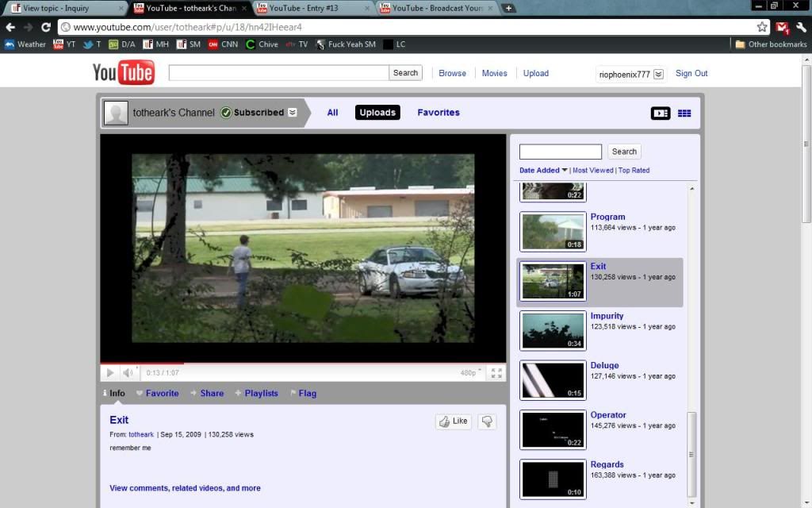Bookmark page with the star icon
This screenshot has height=508, width=812.
point(762,27)
